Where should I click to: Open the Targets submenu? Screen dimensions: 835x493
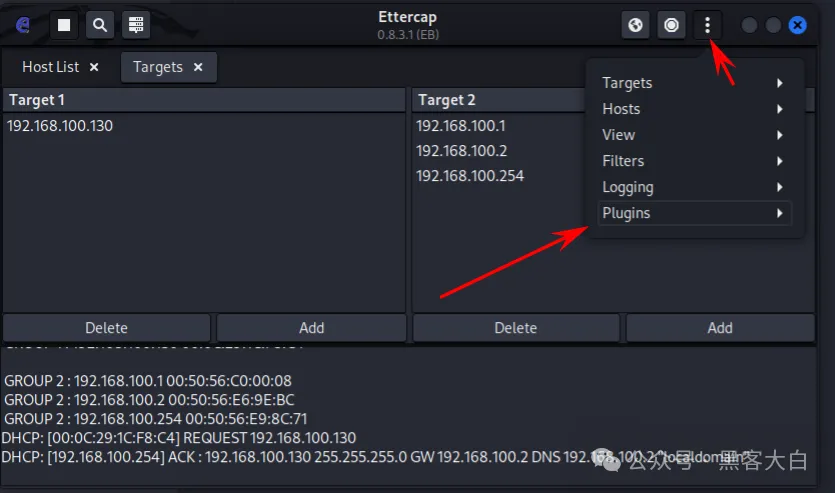(694, 83)
